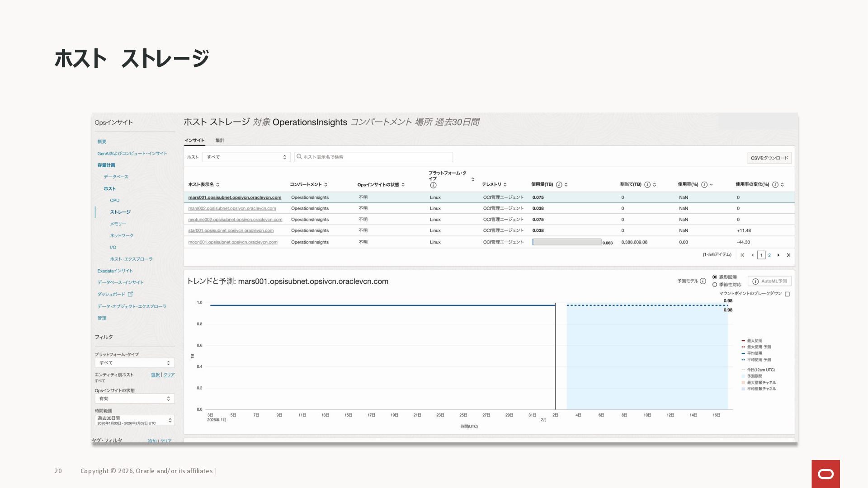868x488 pixels.
Task: Click the info icon beside 割当て(TB) column
Action: (647, 184)
